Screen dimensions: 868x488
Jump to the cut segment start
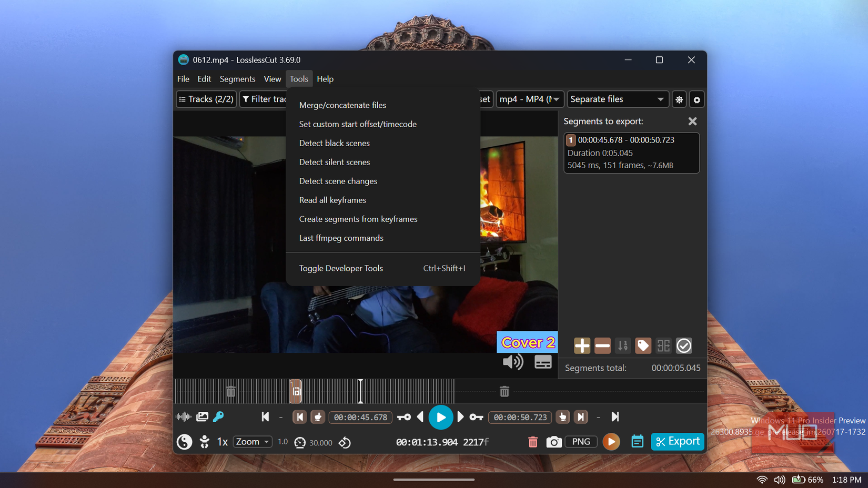point(299,417)
